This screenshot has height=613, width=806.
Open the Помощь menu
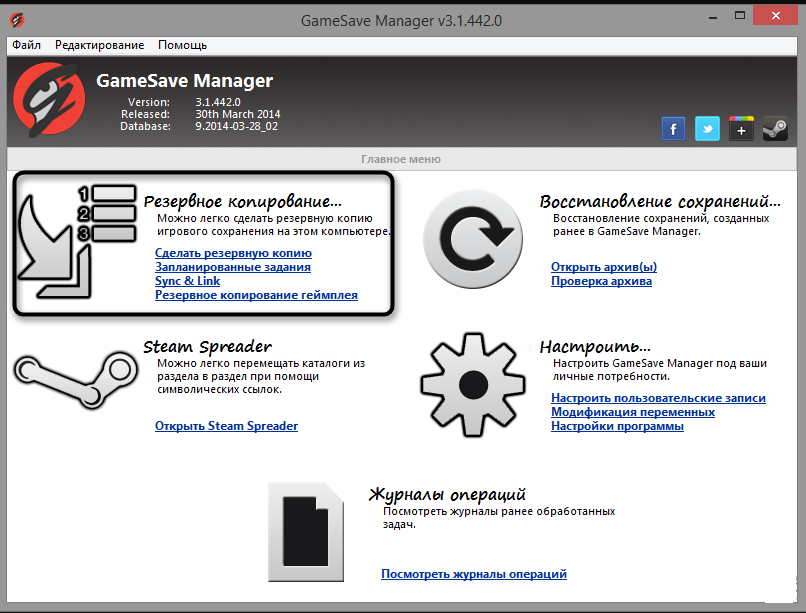click(182, 45)
